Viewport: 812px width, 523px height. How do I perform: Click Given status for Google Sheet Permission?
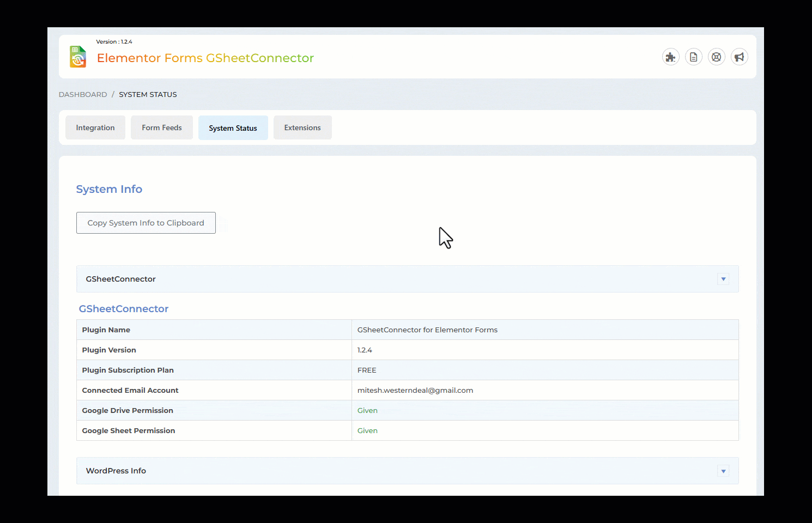[x=367, y=430]
